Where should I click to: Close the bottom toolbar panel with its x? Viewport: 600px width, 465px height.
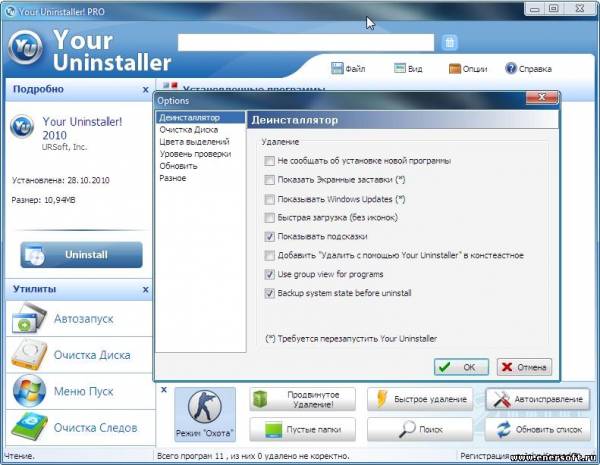164,390
